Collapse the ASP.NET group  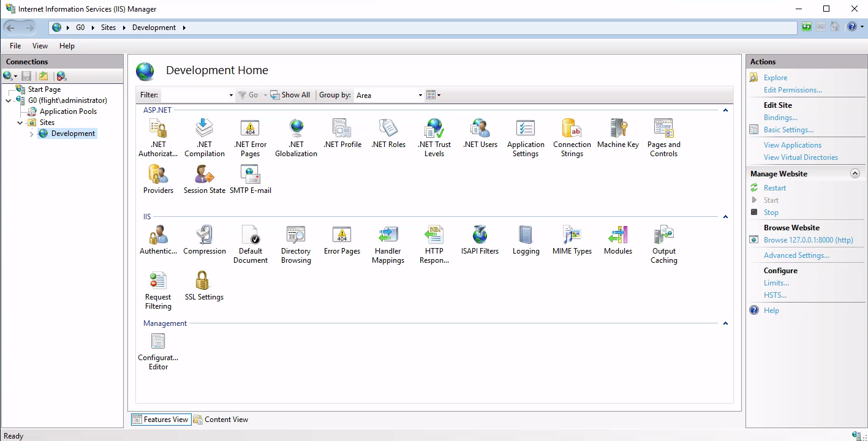(725, 110)
